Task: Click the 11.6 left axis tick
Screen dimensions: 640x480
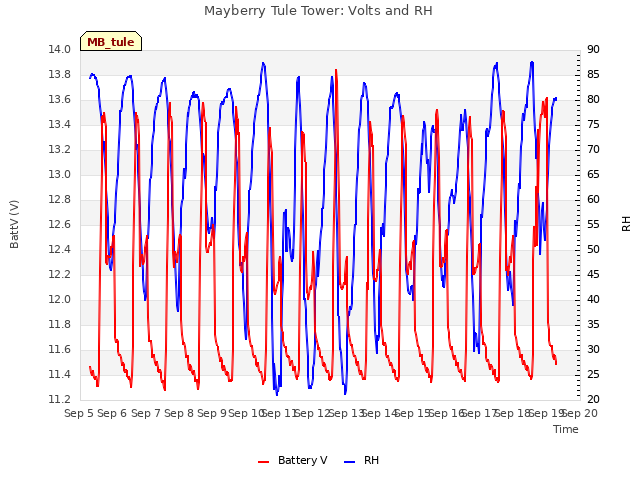Action: (60, 349)
